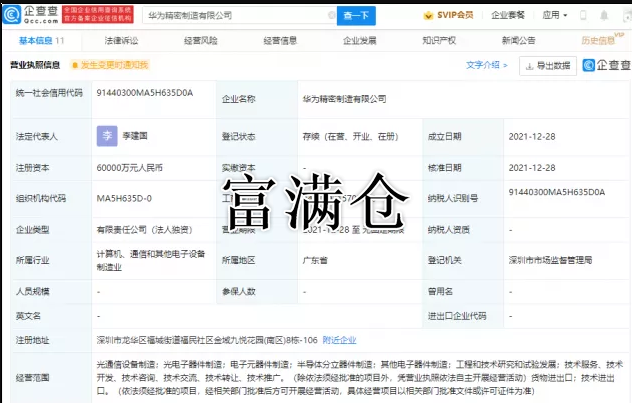The image size is (632, 403).
Task: Select the 经营范围 business scope paragraph
Action: [x=360, y=378]
